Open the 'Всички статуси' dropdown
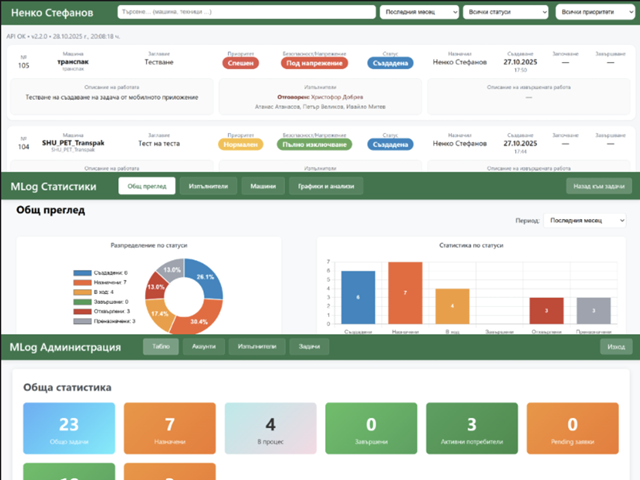This screenshot has width=640, height=480. [x=505, y=12]
